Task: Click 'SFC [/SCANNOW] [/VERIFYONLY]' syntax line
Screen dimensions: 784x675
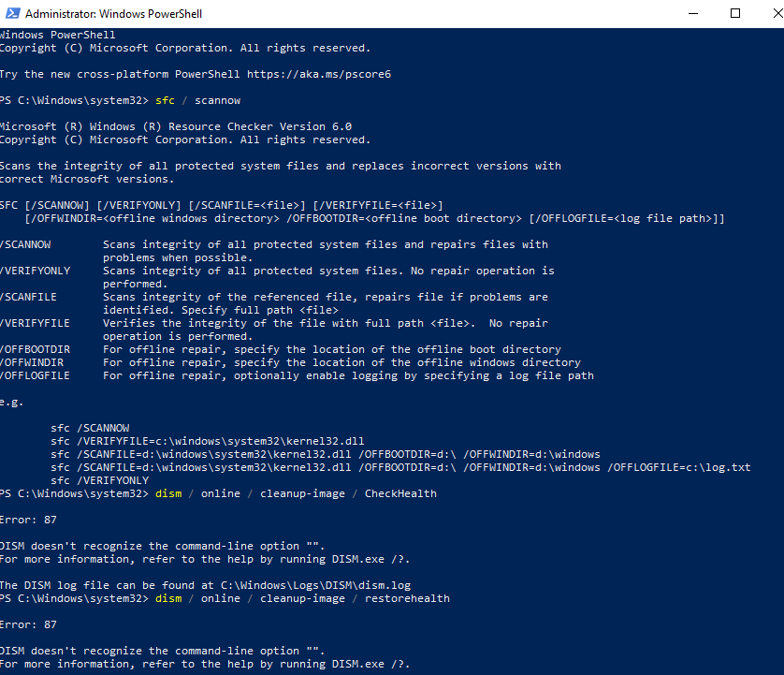Action: coord(222,205)
